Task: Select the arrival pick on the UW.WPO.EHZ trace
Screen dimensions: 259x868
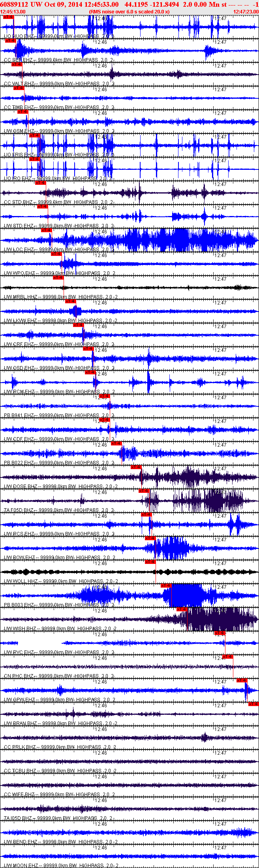Action: pyautogui.click(x=56, y=254)
